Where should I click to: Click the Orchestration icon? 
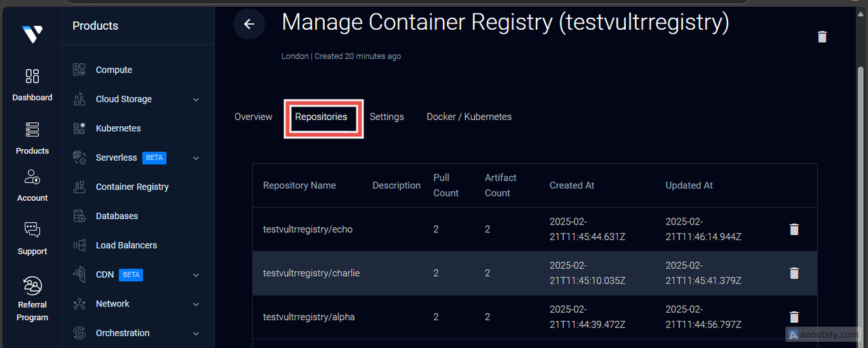pos(79,333)
